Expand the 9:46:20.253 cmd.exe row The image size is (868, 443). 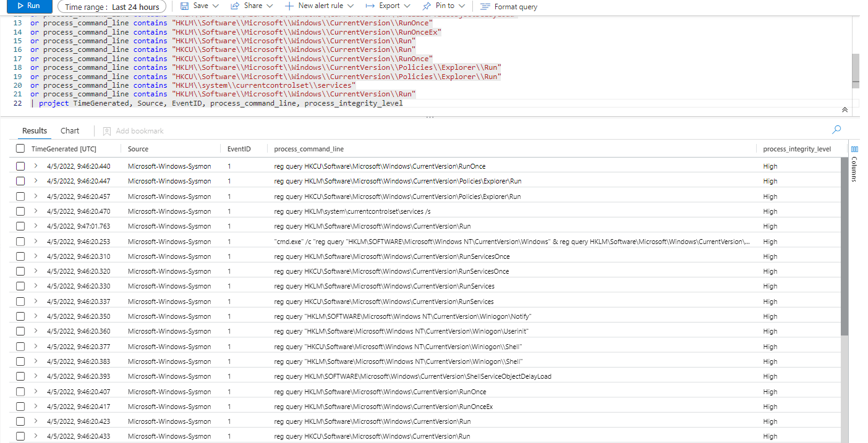35,241
